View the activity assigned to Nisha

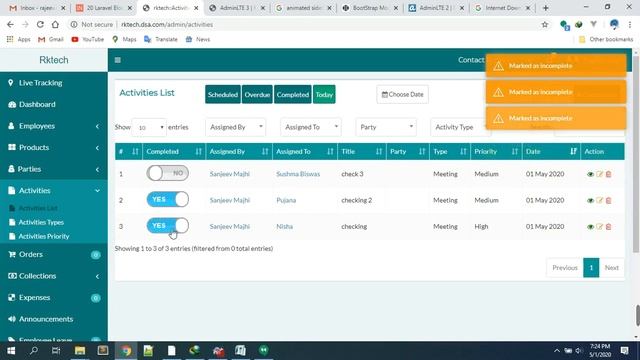590,226
